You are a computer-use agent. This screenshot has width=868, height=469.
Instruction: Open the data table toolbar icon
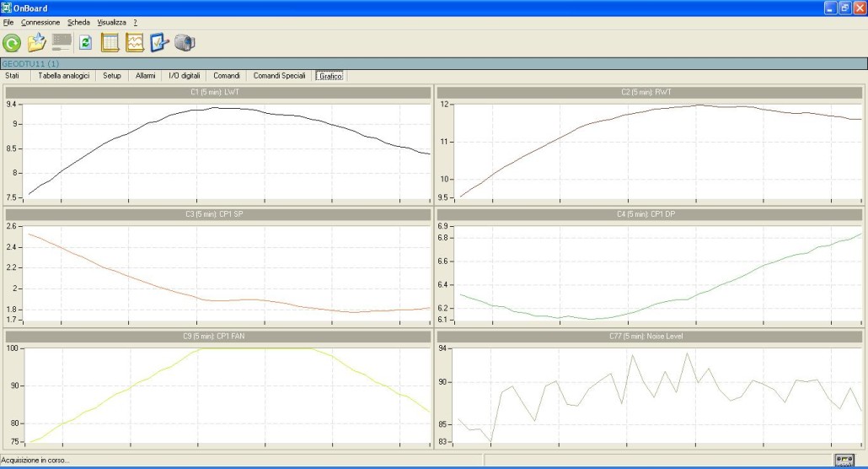point(110,43)
